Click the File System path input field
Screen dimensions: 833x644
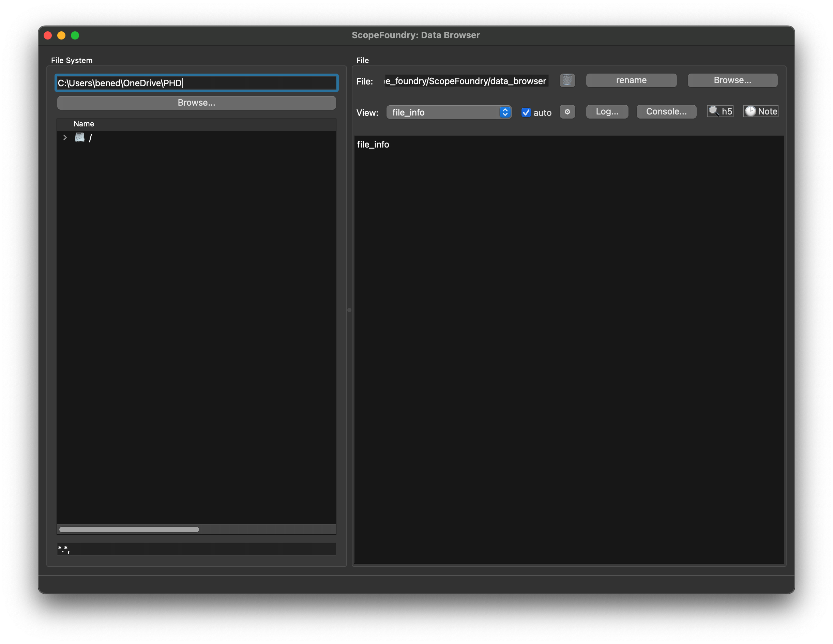click(196, 83)
